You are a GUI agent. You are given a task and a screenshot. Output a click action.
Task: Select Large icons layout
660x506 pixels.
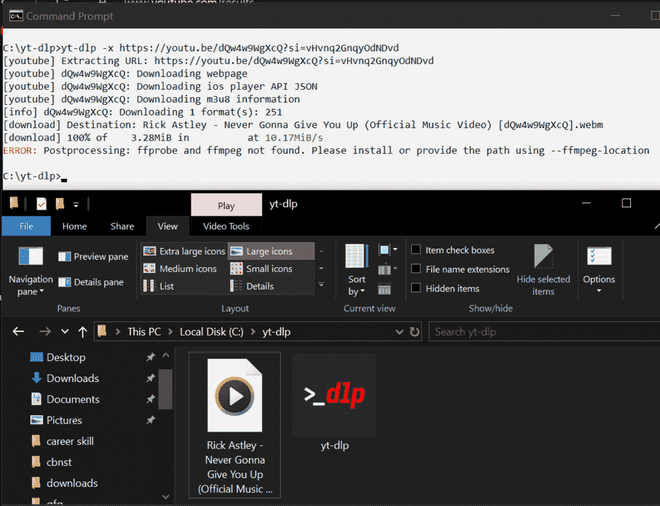click(x=271, y=251)
